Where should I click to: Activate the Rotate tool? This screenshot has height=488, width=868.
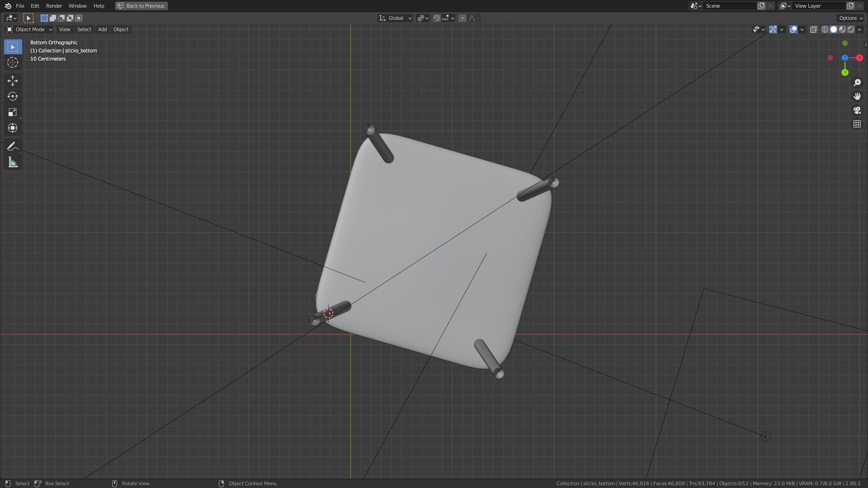13,96
